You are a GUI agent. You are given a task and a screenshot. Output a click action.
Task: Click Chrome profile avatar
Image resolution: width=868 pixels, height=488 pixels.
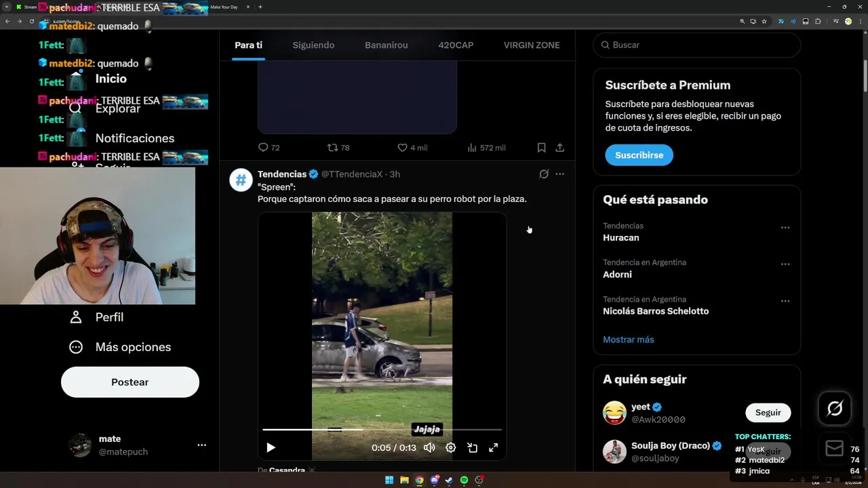848,21
